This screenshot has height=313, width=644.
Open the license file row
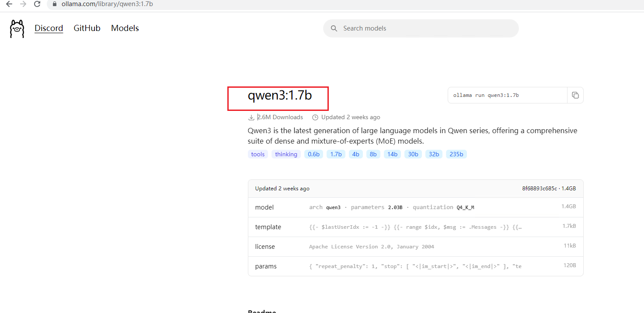(x=415, y=247)
